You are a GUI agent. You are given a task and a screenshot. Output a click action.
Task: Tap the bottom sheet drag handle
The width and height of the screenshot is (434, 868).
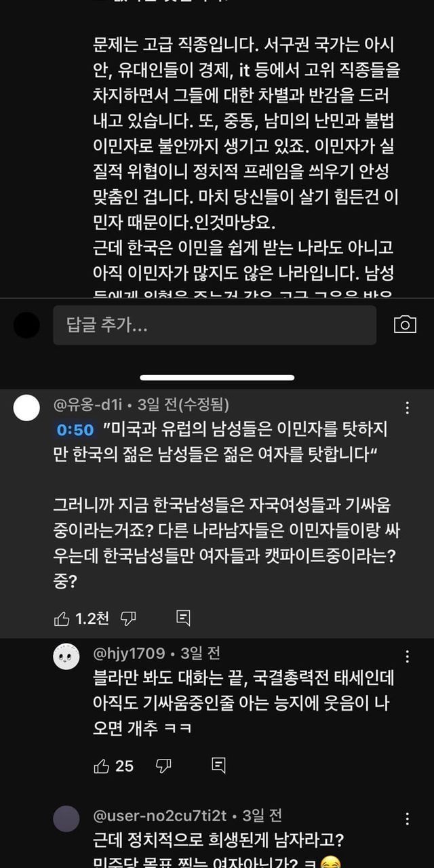point(217,378)
